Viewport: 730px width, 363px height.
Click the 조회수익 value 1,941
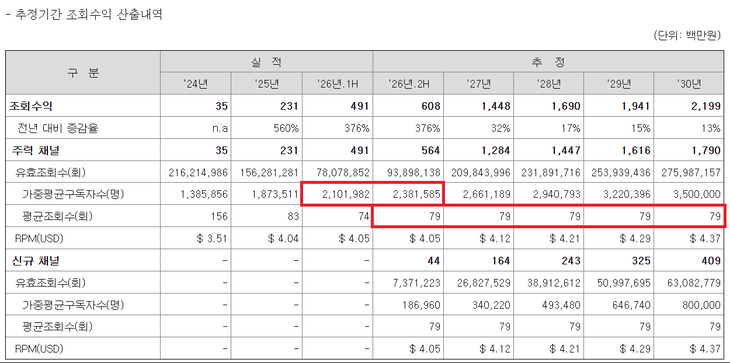(635, 106)
